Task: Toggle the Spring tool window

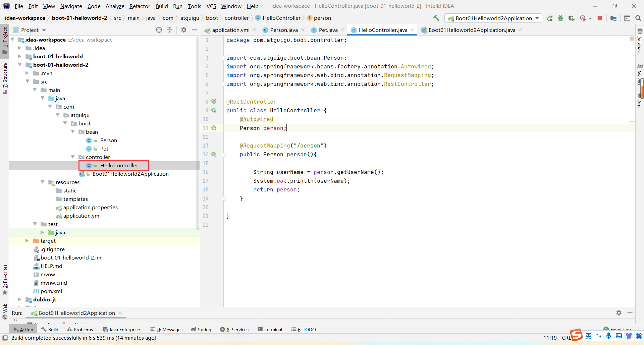Action: click(201, 330)
